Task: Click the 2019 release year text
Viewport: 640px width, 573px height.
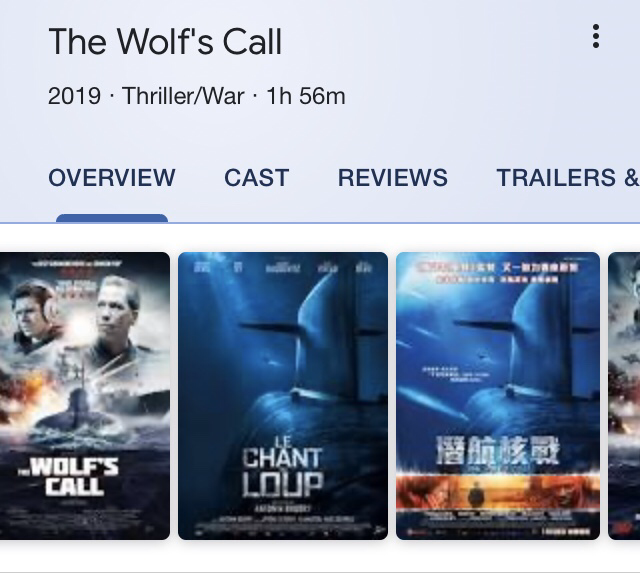Action: click(74, 96)
